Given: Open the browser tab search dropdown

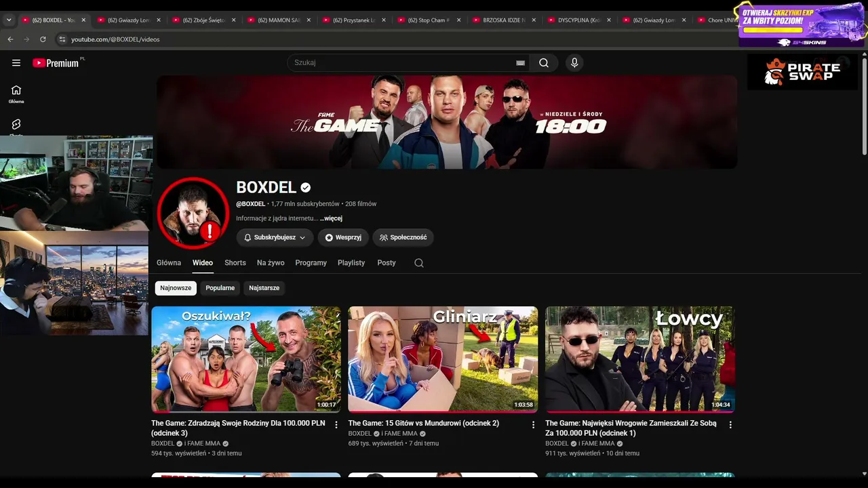Looking at the screenshot, I should coord(9,20).
